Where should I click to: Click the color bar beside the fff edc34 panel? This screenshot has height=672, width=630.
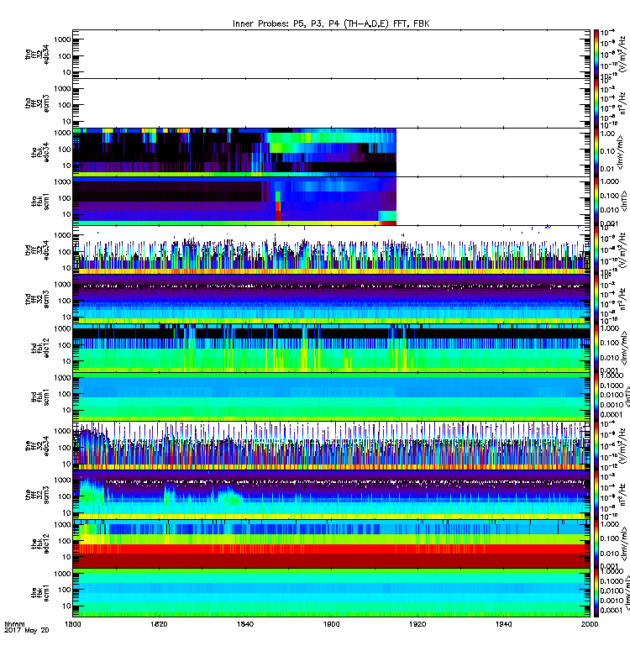tap(596, 446)
